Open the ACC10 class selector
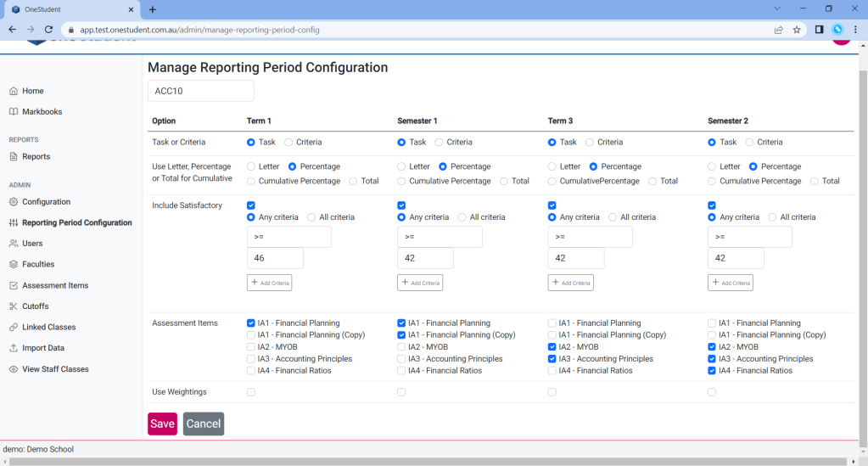 coord(201,91)
